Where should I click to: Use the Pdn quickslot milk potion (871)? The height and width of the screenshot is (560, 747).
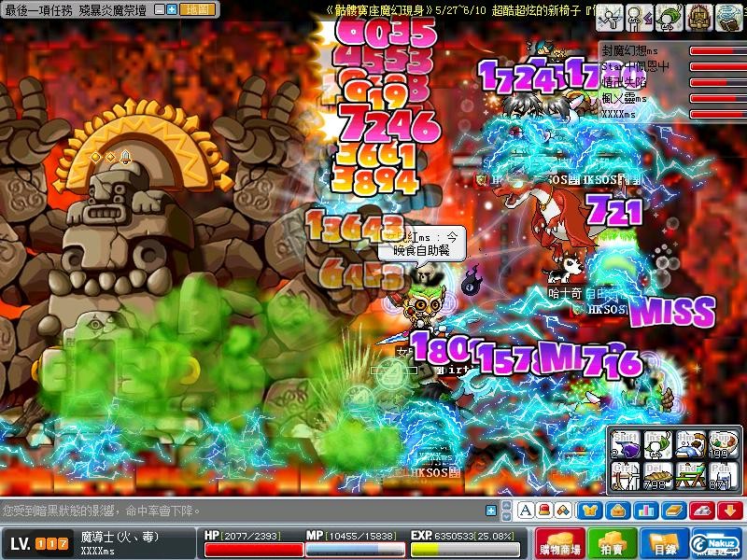coord(722,475)
